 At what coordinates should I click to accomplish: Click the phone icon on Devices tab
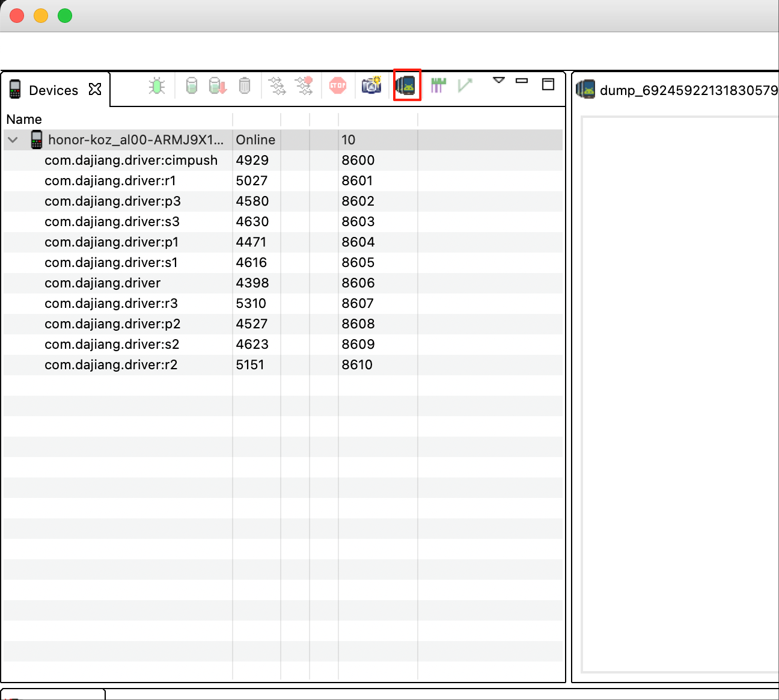[x=15, y=89]
